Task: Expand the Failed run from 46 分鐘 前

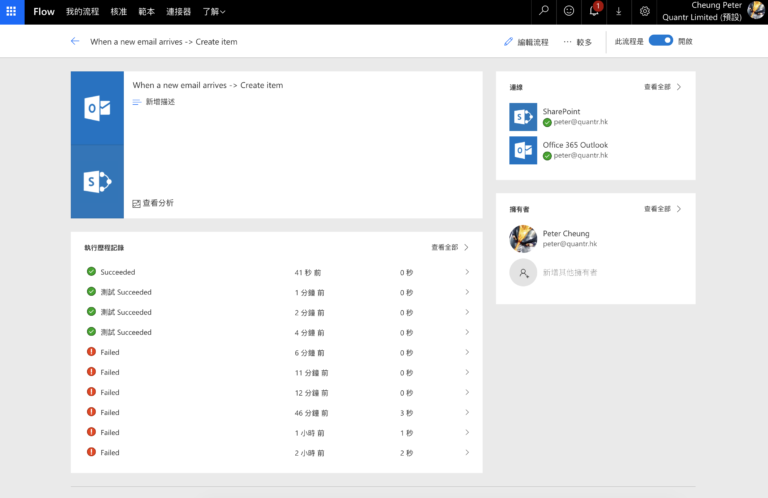Action: (x=277, y=413)
